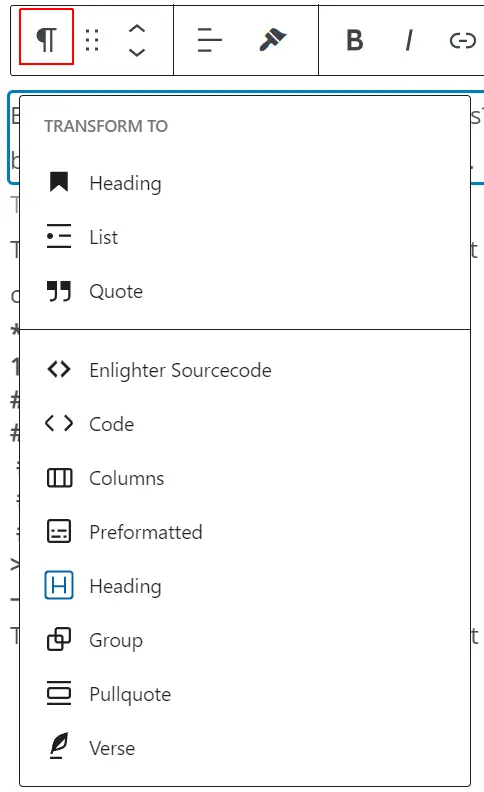
Task: Move block down with the down chevron
Action: pyautogui.click(x=137, y=52)
